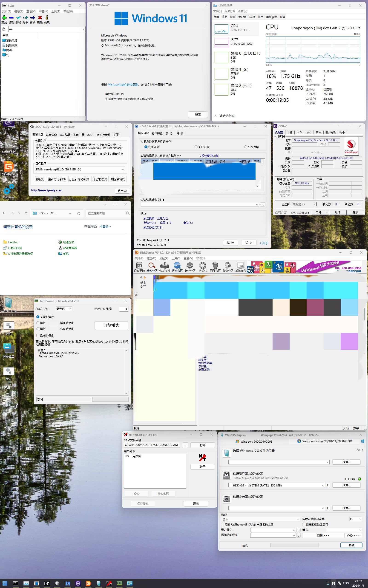Open the 最大值 memory dropdown in MemTest64
368x588 pixels.
tap(63, 309)
